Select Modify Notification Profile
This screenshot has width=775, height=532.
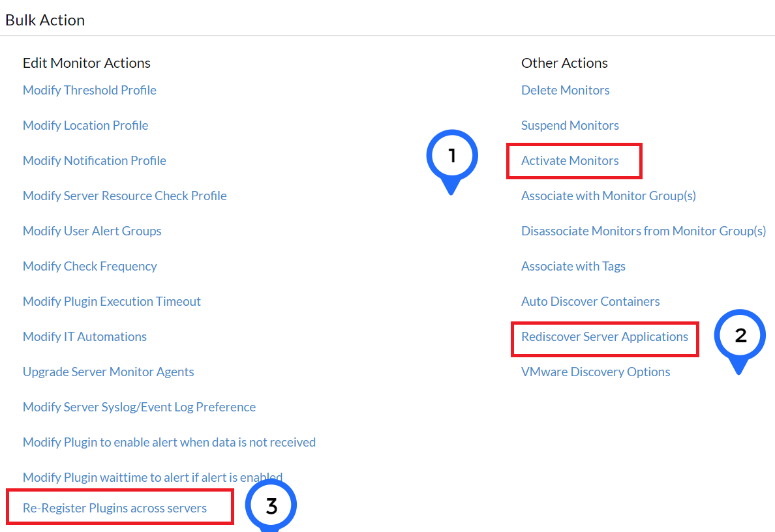95,160
